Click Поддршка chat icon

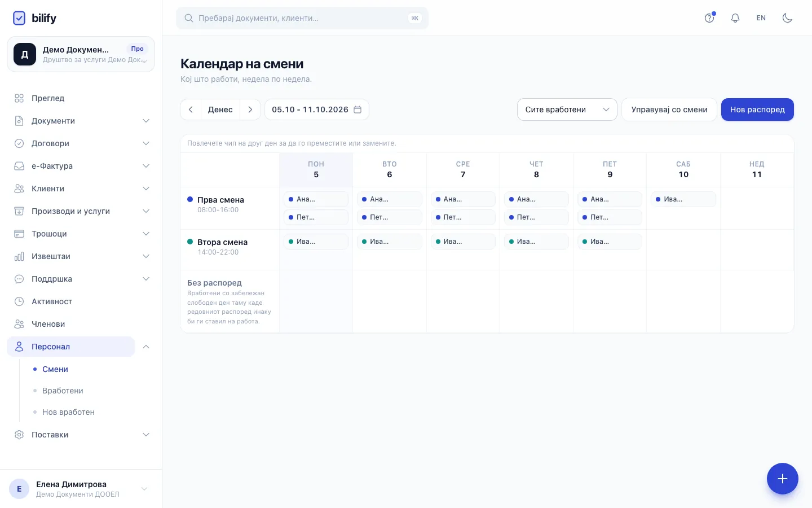19,279
